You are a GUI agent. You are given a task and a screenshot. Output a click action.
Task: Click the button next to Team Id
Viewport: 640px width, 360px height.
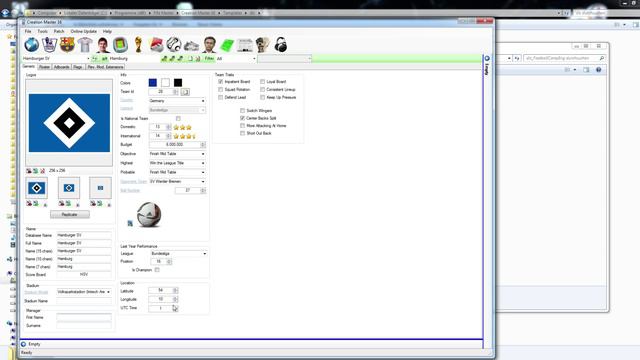[x=185, y=92]
